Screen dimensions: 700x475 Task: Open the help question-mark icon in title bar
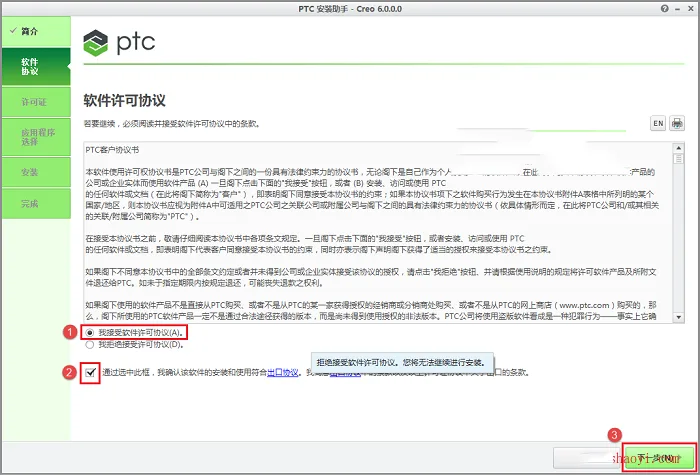(665, 8)
